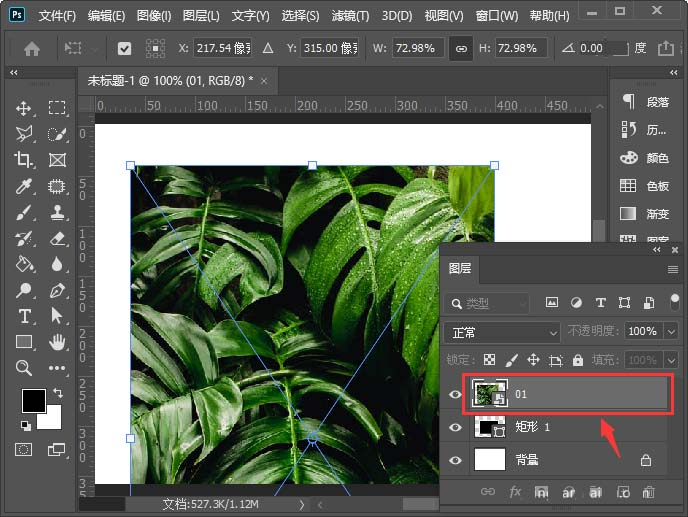Open the 颜色 panel button

645,158
